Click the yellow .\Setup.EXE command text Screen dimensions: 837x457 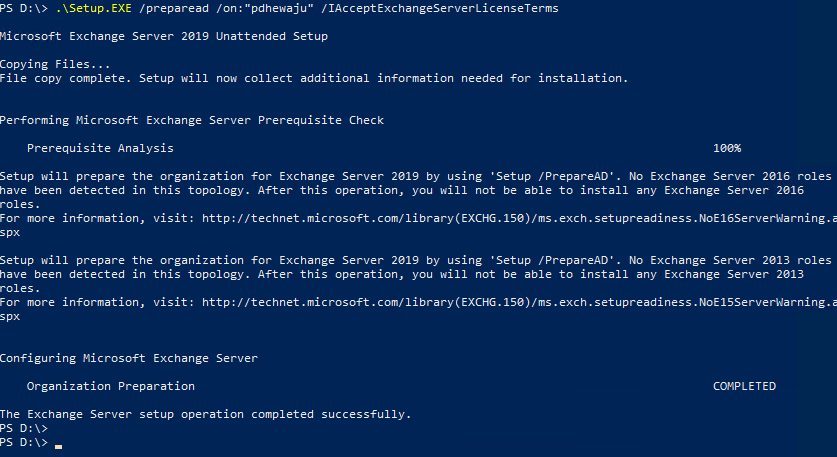click(x=93, y=9)
